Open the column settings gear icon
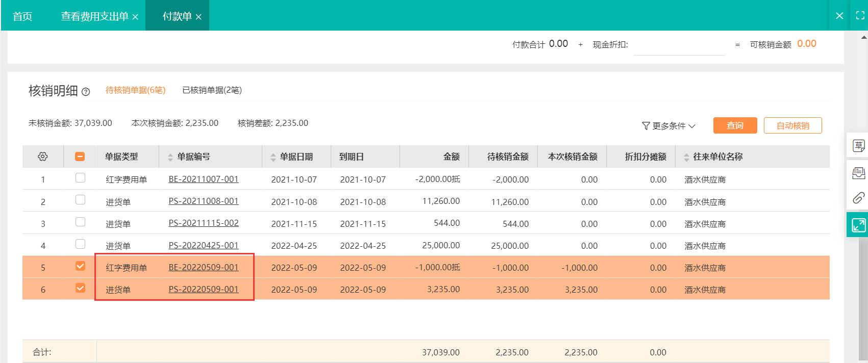The image size is (868, 363). coord(43,157)
